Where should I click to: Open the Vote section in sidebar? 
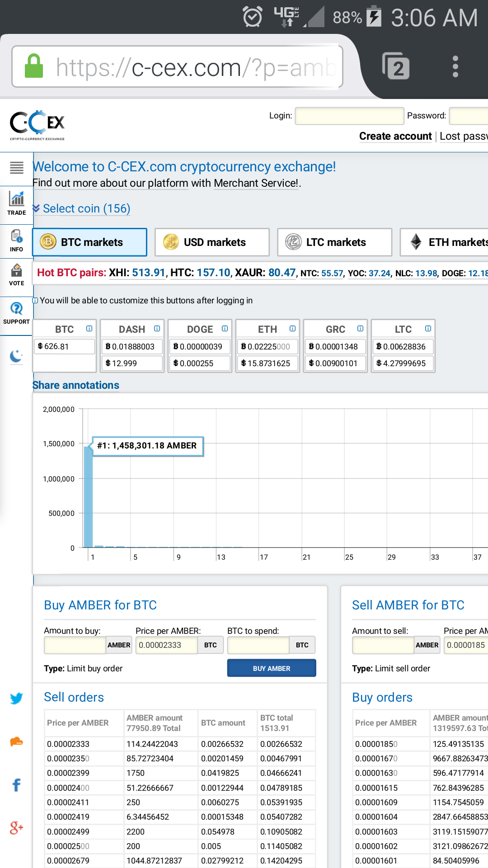[17, 275]
